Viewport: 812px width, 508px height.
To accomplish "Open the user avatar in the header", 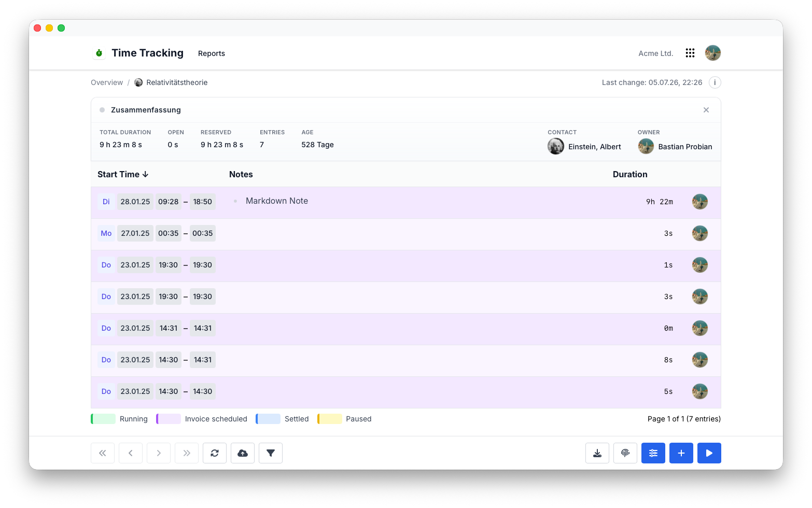I will pos(713,53).
